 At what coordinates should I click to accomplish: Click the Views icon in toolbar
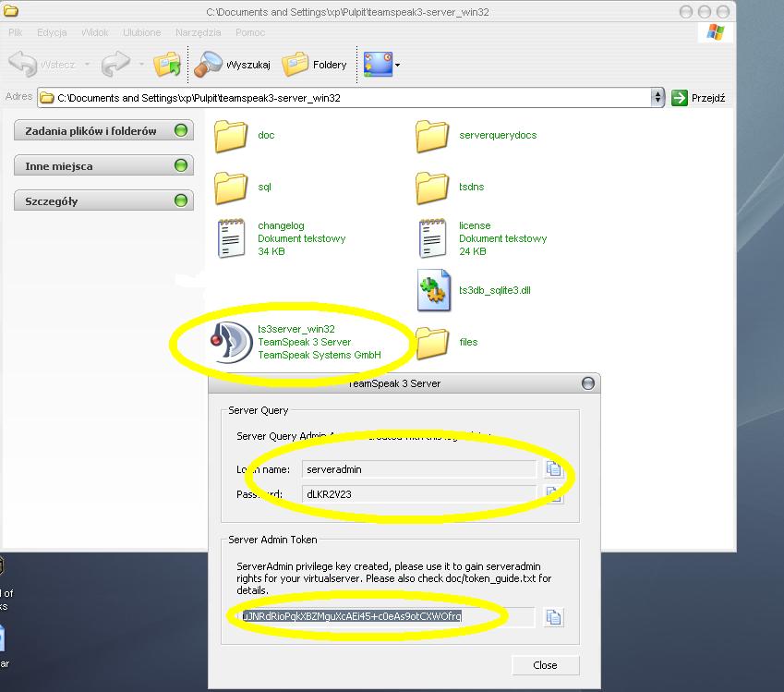[x=378, y=65]
